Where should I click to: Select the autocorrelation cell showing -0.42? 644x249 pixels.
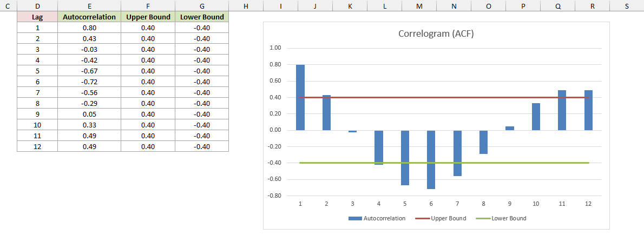tap(89, 60)
